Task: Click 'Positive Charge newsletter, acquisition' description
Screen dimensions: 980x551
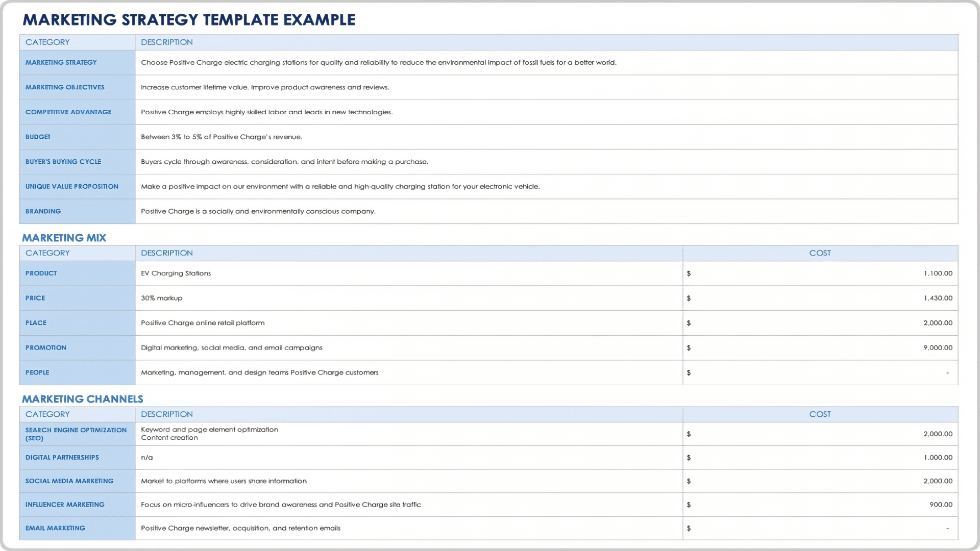Action: [409, 528]
